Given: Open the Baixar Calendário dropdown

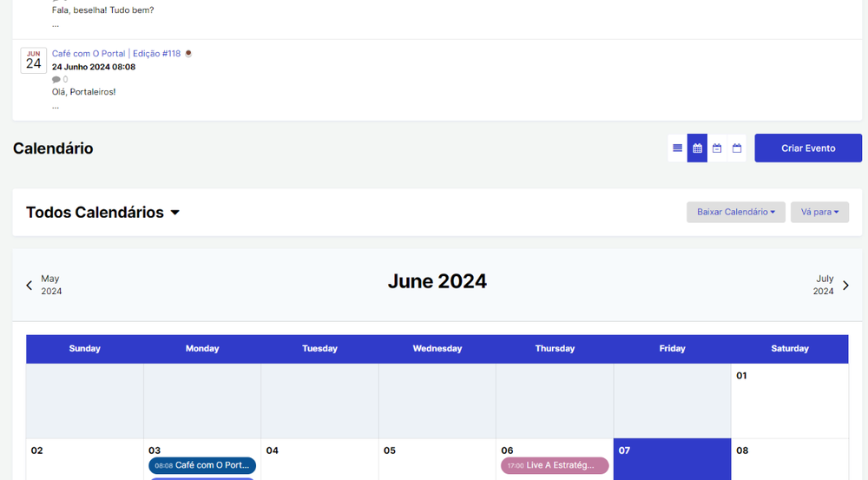Looking at the screenshot, I should click(x=735, y=212).
